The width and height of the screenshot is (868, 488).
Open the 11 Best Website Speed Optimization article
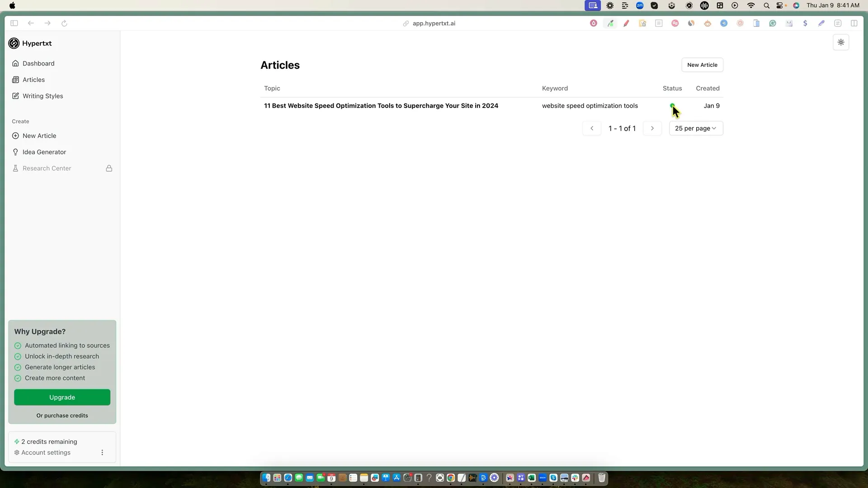click(381, 106)
